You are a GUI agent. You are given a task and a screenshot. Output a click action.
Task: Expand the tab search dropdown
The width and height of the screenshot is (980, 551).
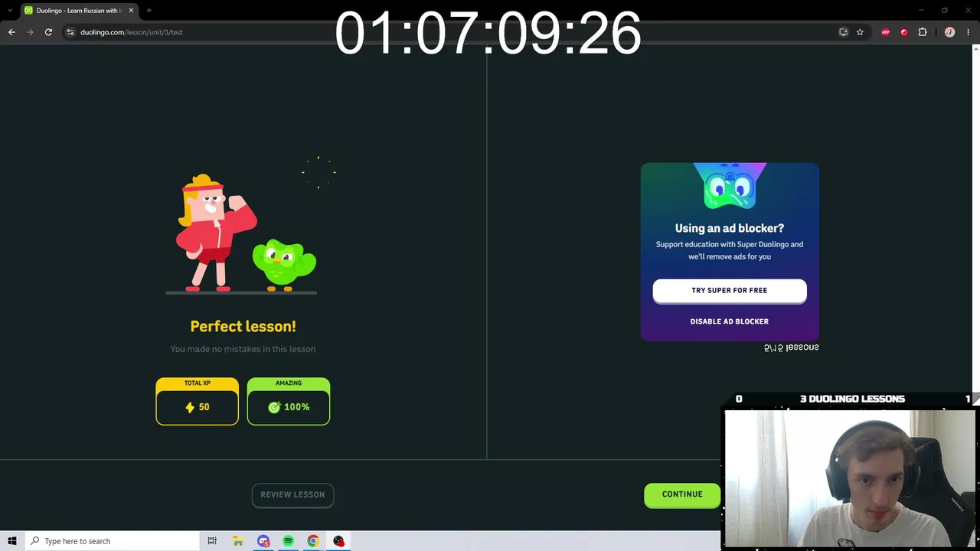pos(9,11)
